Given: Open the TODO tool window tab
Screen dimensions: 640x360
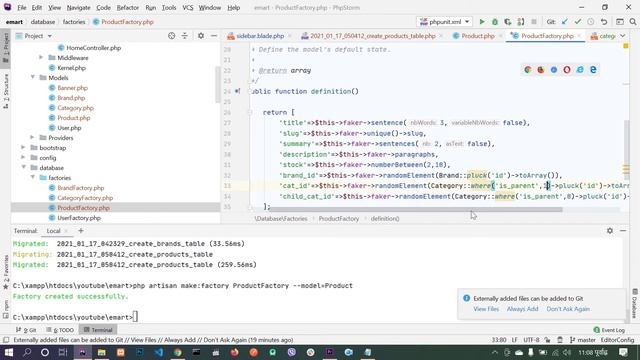Looking at the screenshot, I should [60, 330].
